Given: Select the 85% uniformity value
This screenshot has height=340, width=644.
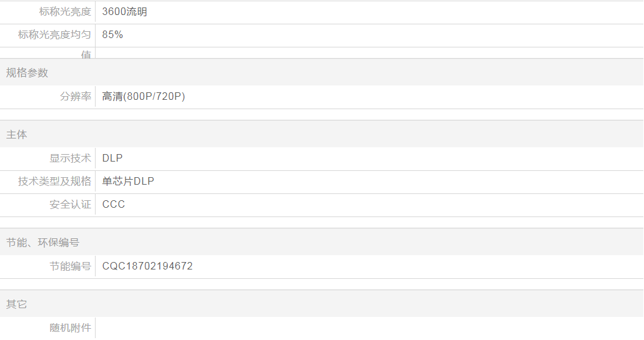Looking at the screenshot, I should pos(112,35).
